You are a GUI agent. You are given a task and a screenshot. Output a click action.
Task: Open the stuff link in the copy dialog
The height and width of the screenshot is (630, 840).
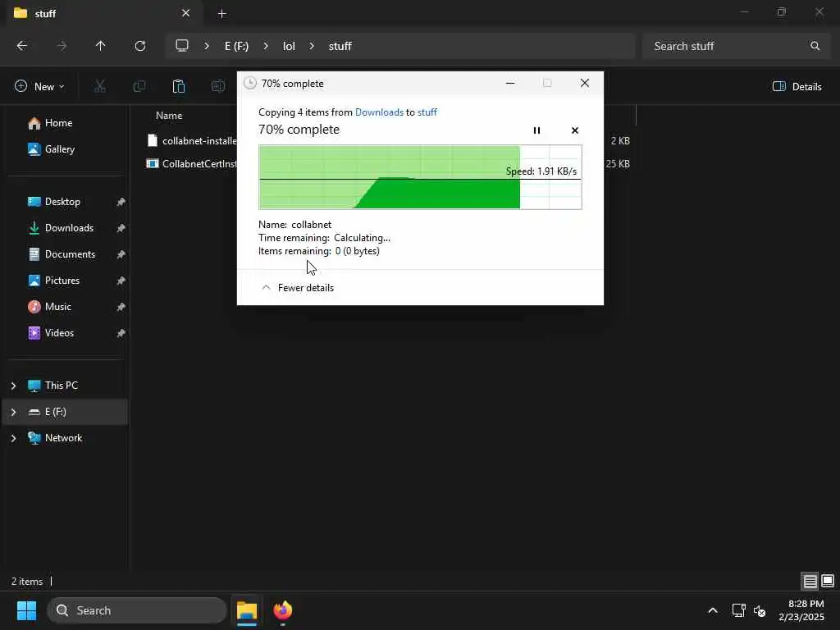[427, 112]
